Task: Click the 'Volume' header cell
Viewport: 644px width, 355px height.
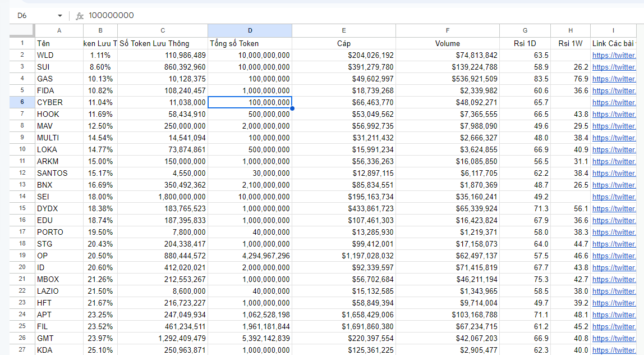Action: 448,44
